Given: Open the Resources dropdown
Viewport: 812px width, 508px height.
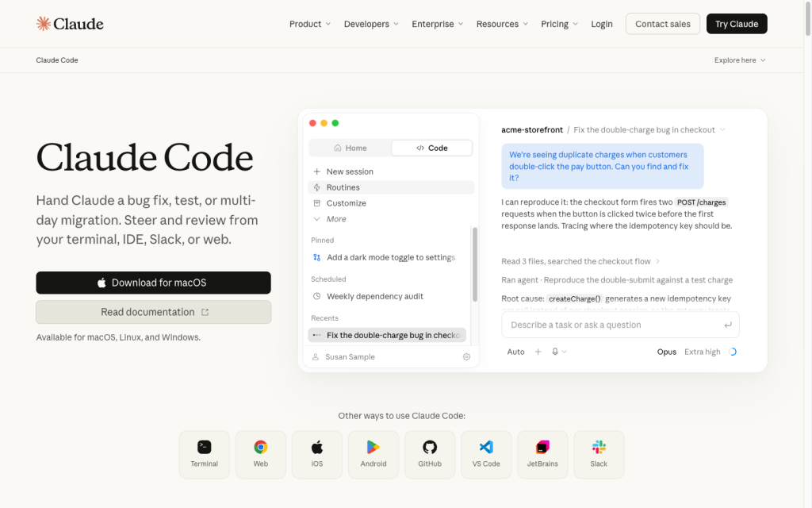Looking at the screenshot, I should click(x=502, y=24).
